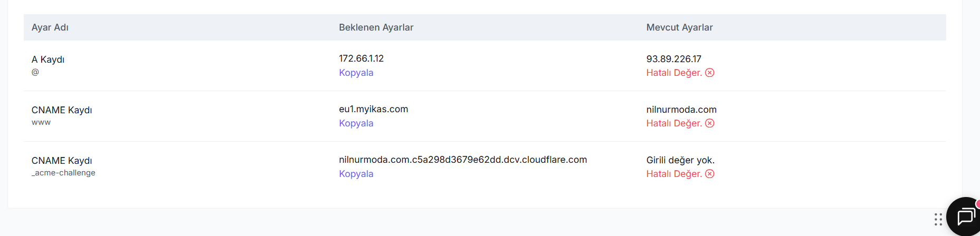Click Hatalı Değer under Girili değer yok
The width and height of the screenshot is (980, 236).
pos(674,174)
